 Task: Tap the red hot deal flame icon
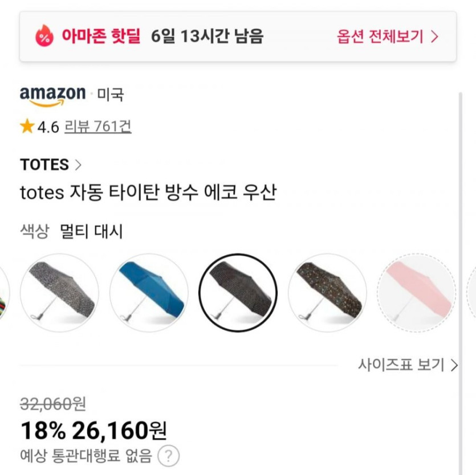[x=43, y=37]
